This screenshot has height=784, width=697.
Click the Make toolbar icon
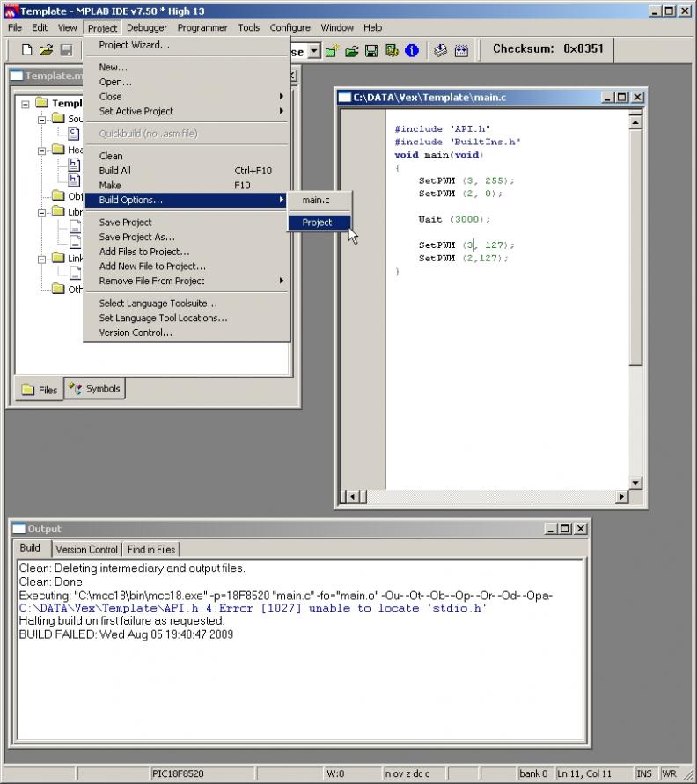pyautogui.click(x=440, y=50)
